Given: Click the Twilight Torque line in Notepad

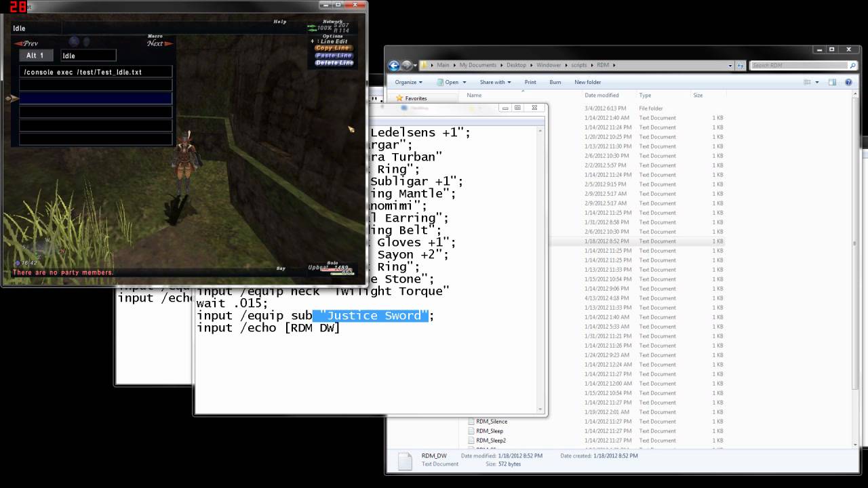Looking at the screenshot, I should [x=323, y=291].
